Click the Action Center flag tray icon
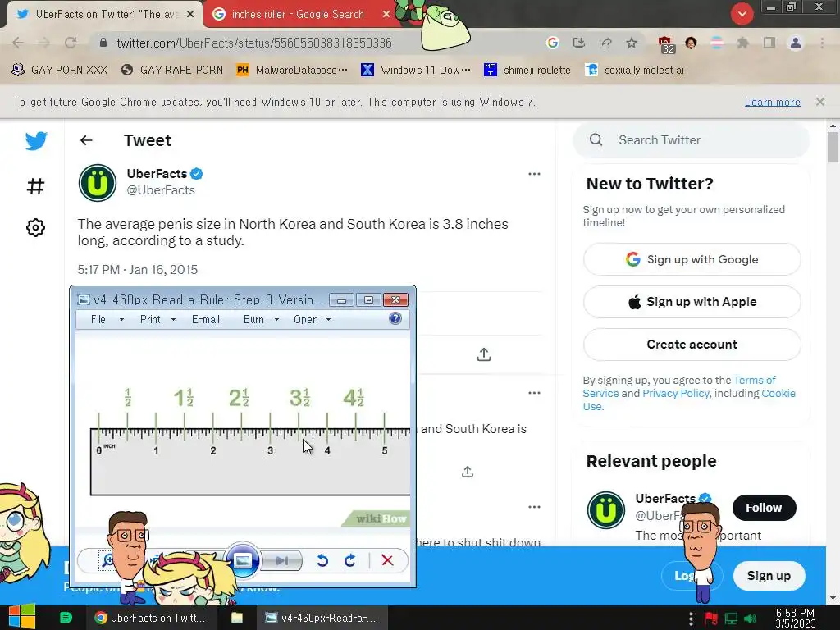Image resolution: width=840 pixels, height=630 pixels. pos(711,619)
